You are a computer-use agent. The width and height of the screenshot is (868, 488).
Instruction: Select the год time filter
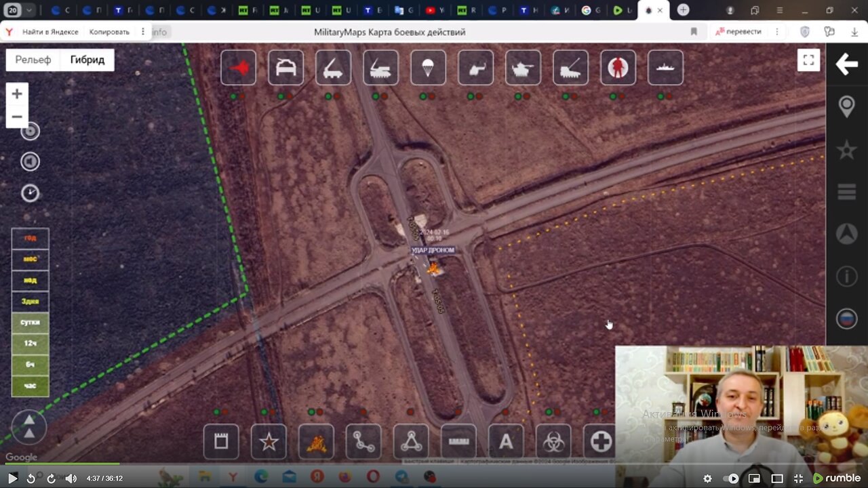[30, 238]
